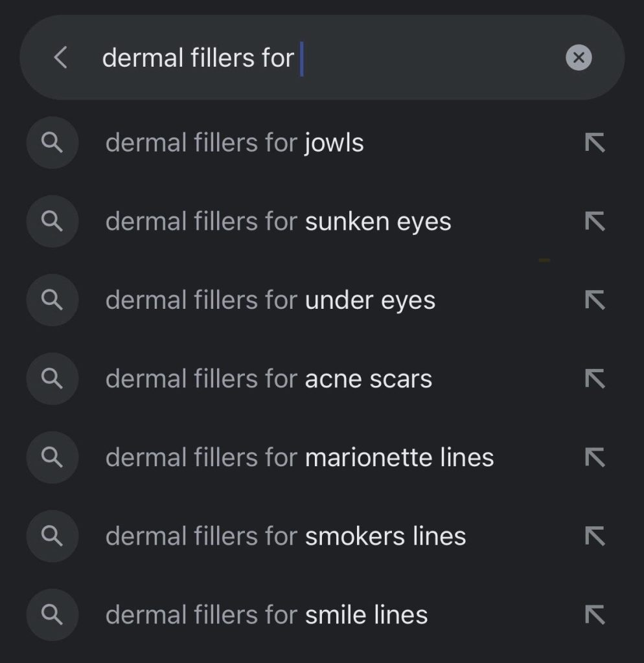This screenshot has height=663, width=644.
Task: Fill query with acne scars arrow icon
Action: coord(594,379)
